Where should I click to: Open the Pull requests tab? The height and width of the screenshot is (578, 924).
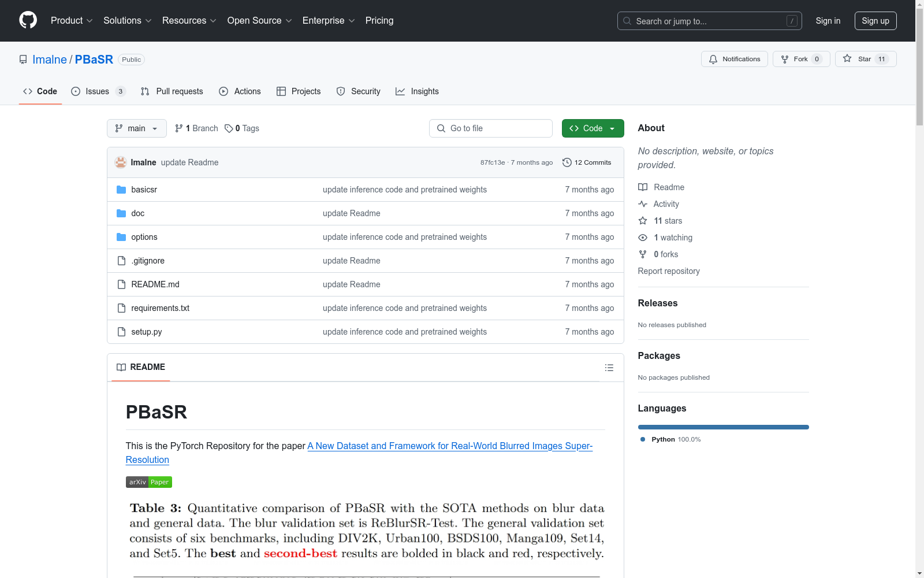pos(172,91)
